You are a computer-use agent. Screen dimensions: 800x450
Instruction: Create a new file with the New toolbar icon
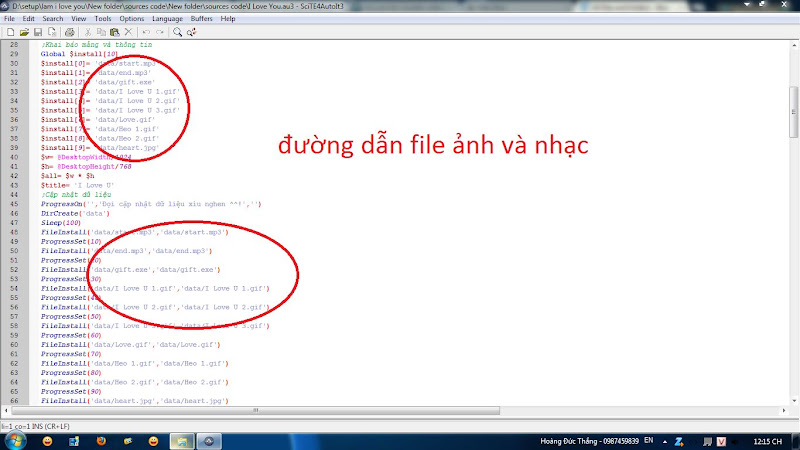[8, 32]
